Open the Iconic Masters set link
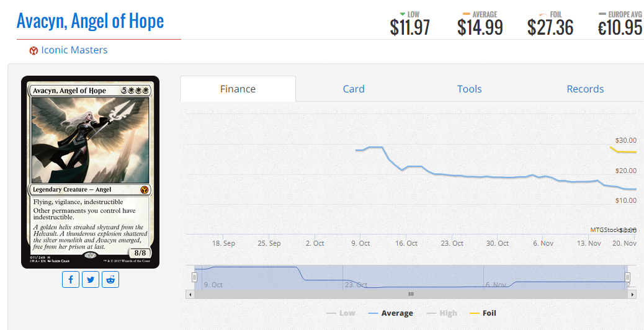 (x=74, y=50)
